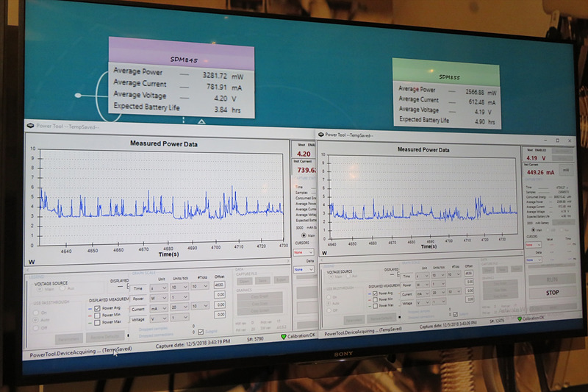Click Copy Graph button in left window
The width and height of the screenshot is (588, 392).
point(259,296)
